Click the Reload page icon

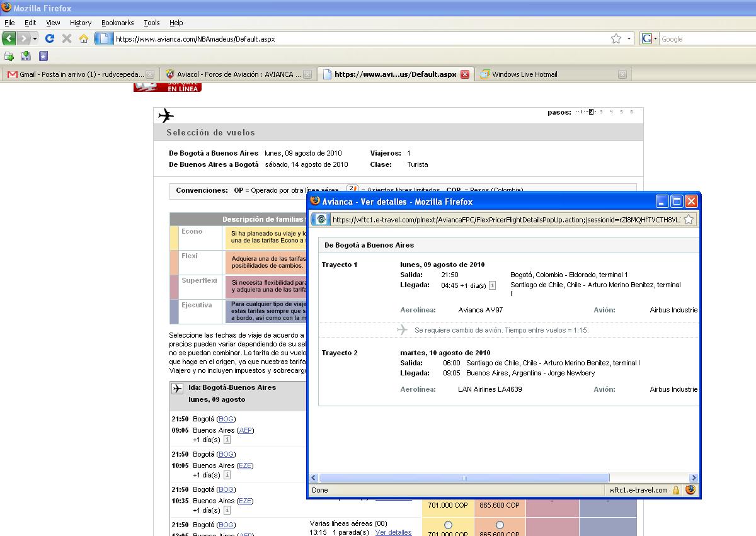click(50, 38)
